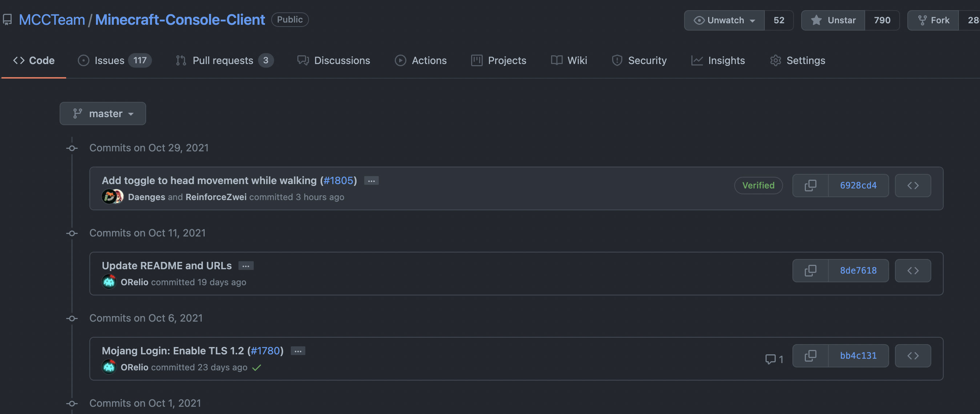This screenshot has width=980, height=414.
Task: Open repository Settings tab
Action: (x=797, y=60)
